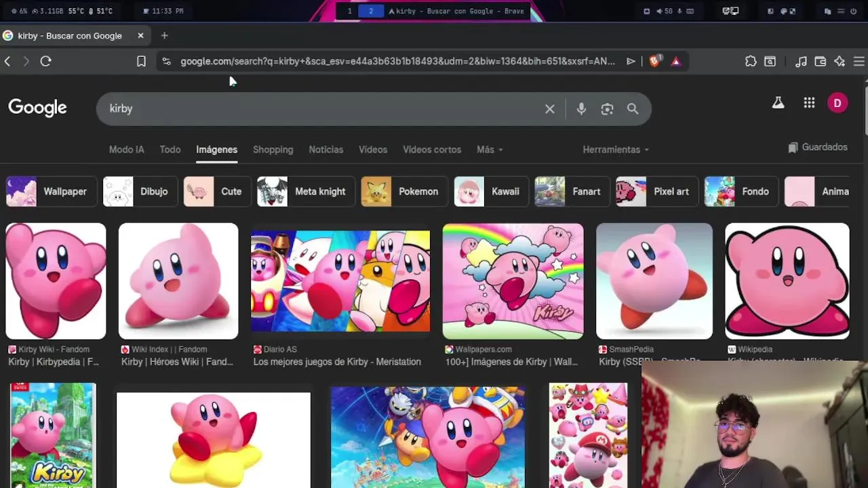Open the Brave Shields lion icon
The height and width of the screenshot is (488, 868).
[x=654, y=61]
